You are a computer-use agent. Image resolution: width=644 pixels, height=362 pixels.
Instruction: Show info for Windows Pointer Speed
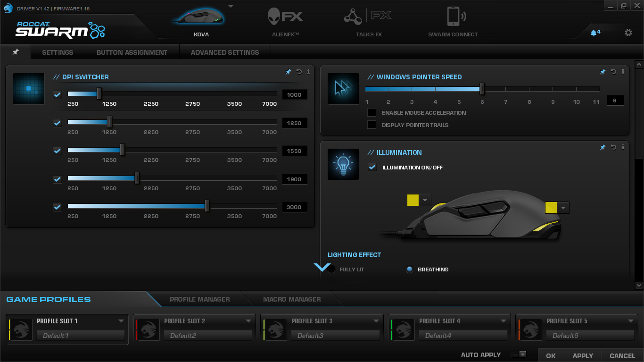click(x=623, y=72)
